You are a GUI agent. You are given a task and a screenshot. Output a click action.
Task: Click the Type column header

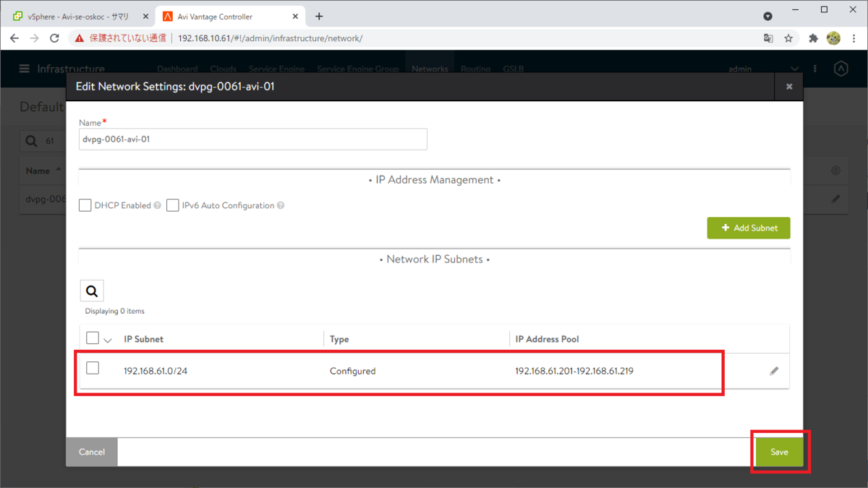pyautogui.click(x=339, y=339)
